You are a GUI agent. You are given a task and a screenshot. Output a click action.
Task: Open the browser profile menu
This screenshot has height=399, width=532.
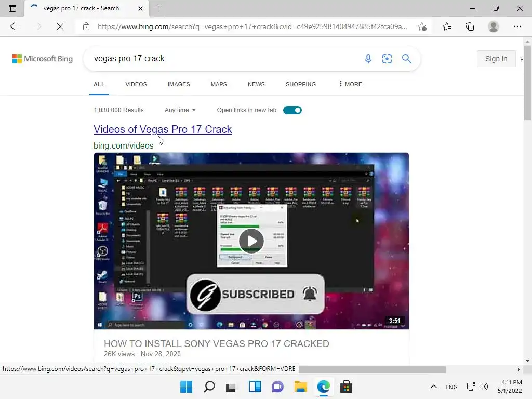(494, 26)
